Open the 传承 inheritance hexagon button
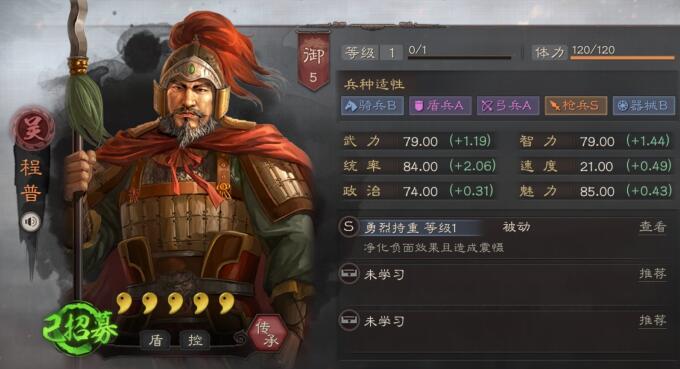 [268, 334]
